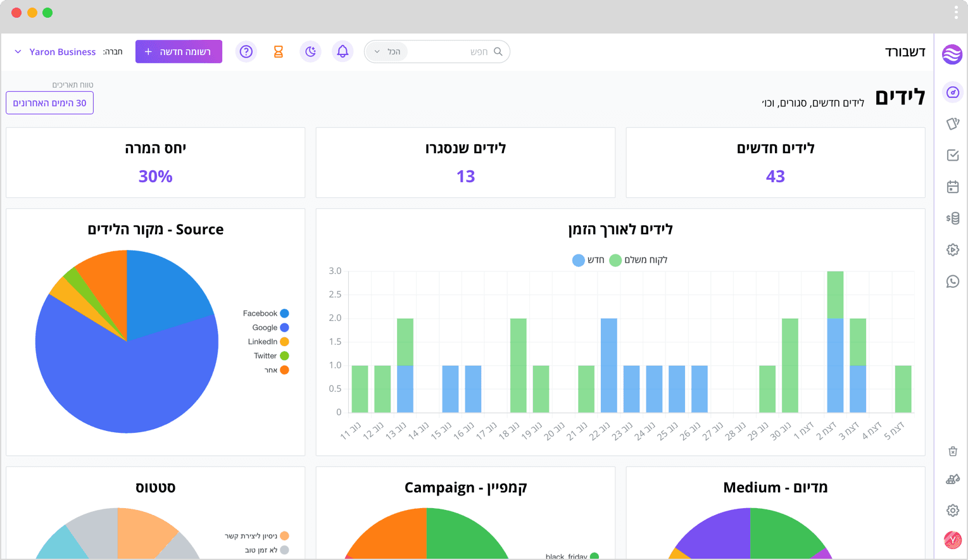Viewport: 968px width, 560px height.
Task: Open the WhatsApp icon in sidebar
Action: [x=953, y=282]
